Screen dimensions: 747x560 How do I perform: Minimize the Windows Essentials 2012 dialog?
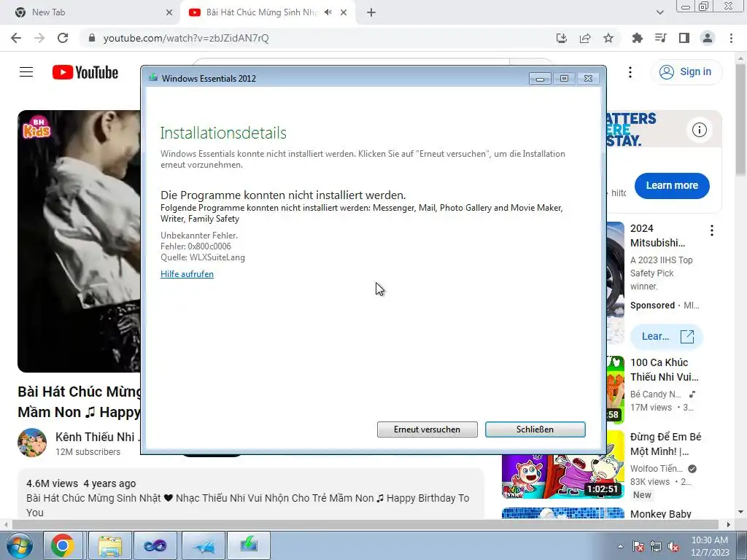point(540,79)
